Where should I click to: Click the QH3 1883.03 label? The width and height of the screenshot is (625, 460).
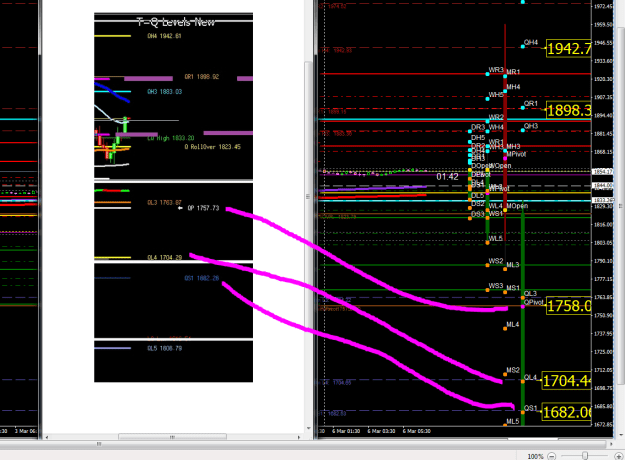click(164, 92)
